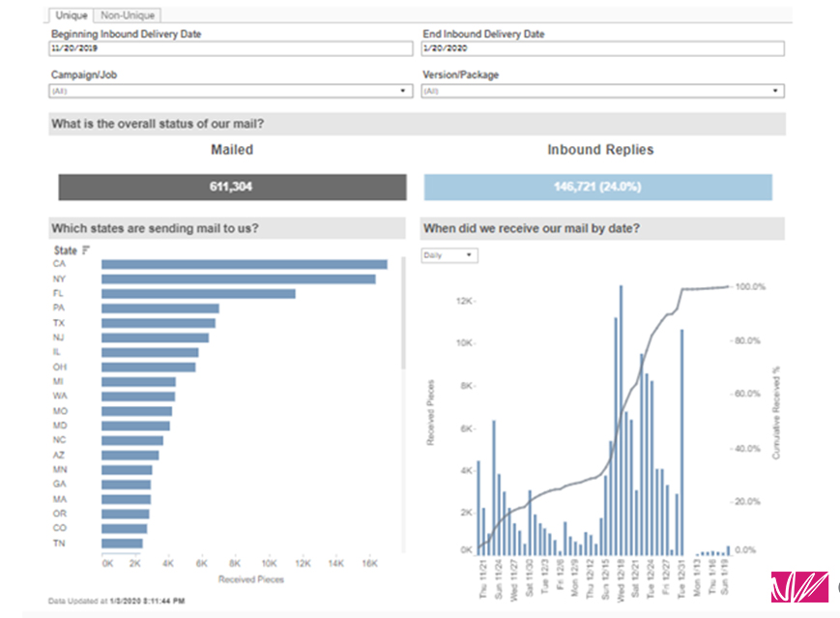
Task: Click the Received Pieces x-axis title
Action: tap(250, 579)
